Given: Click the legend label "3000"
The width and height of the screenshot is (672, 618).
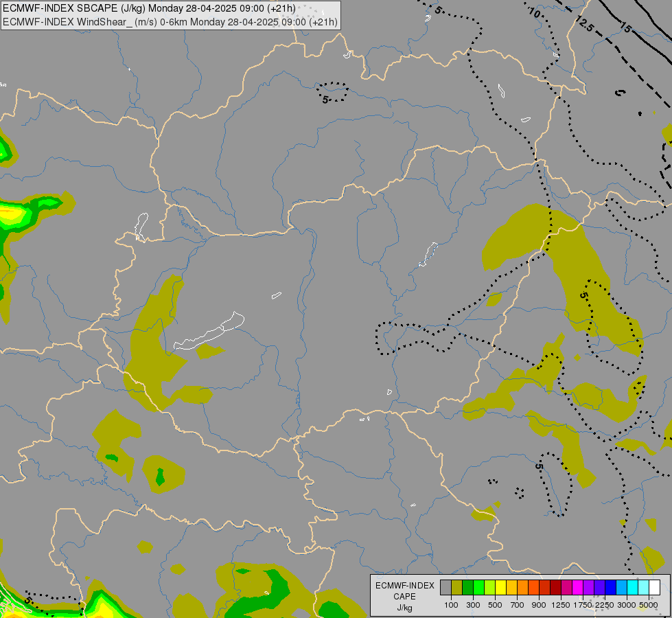Looking at the screenshot, I should (627, 605).
